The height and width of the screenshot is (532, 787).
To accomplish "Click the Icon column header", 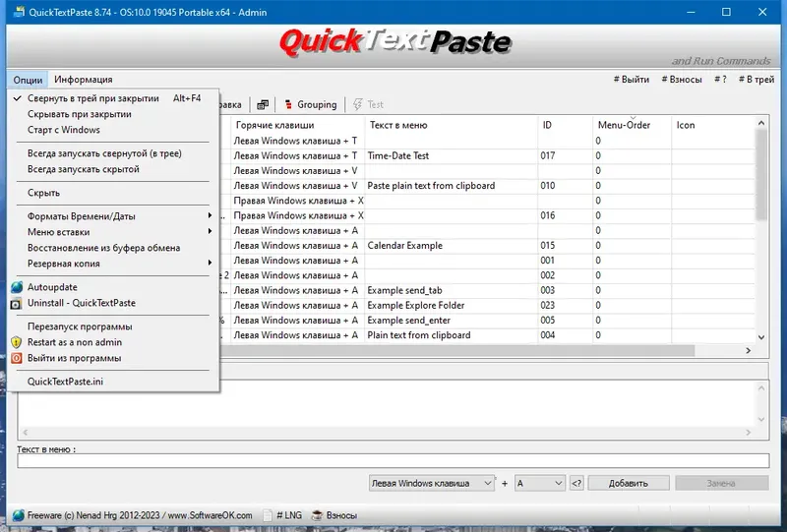I will point(712,125).
